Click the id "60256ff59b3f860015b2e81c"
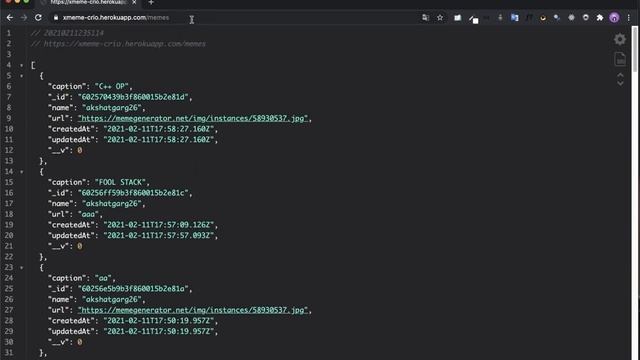Image resolution: width=640 pixels, height=360 pixels. (x=133, y=193)
